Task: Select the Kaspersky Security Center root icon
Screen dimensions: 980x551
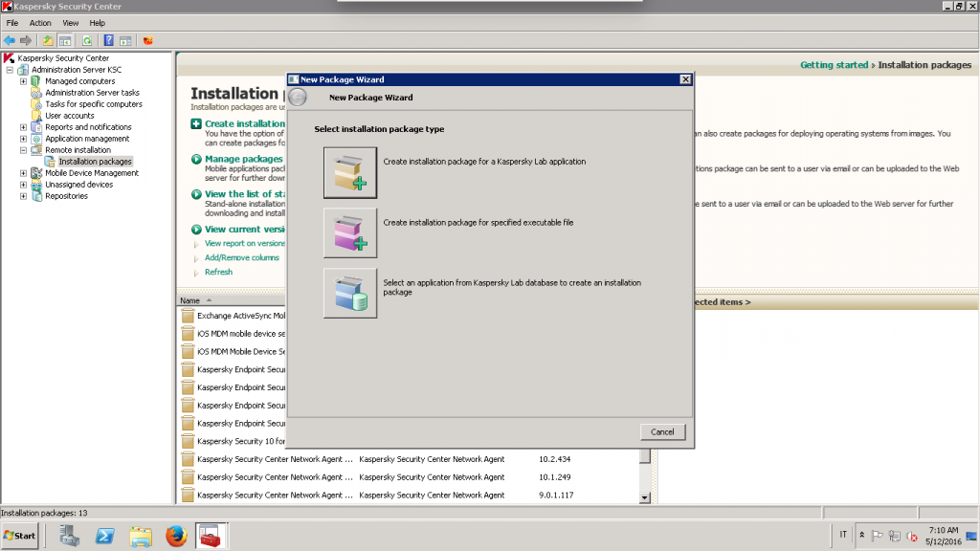Action: coord(9,58)
